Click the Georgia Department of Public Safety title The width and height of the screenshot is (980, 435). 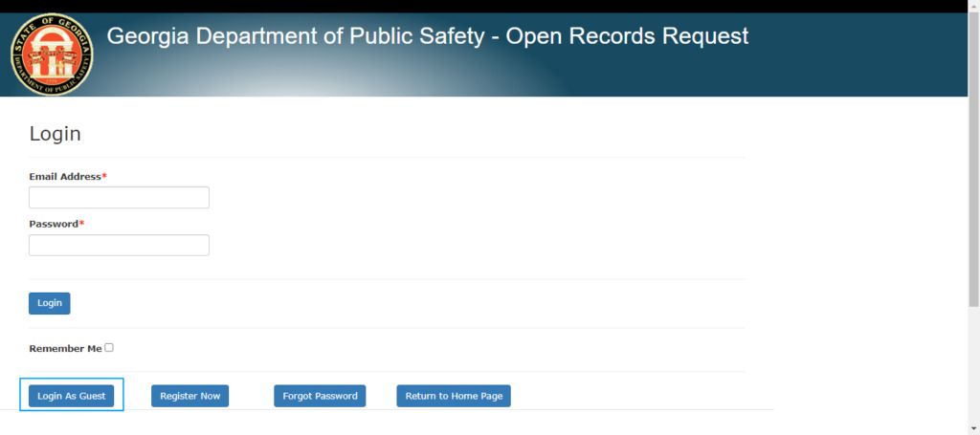point(428,36)
